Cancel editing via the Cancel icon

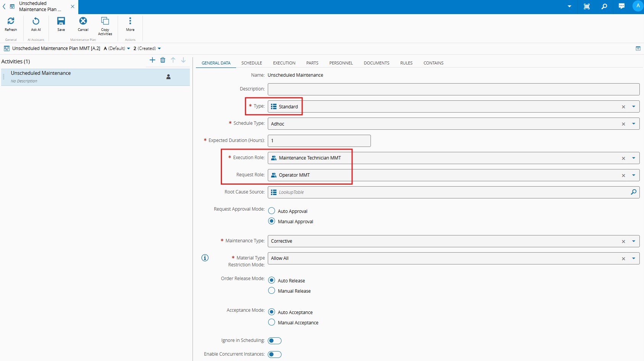pos(83,21)
